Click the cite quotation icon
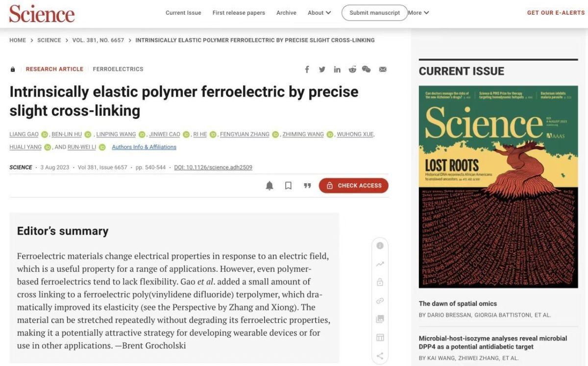The image size is (588, 366). tap(307, 186)
